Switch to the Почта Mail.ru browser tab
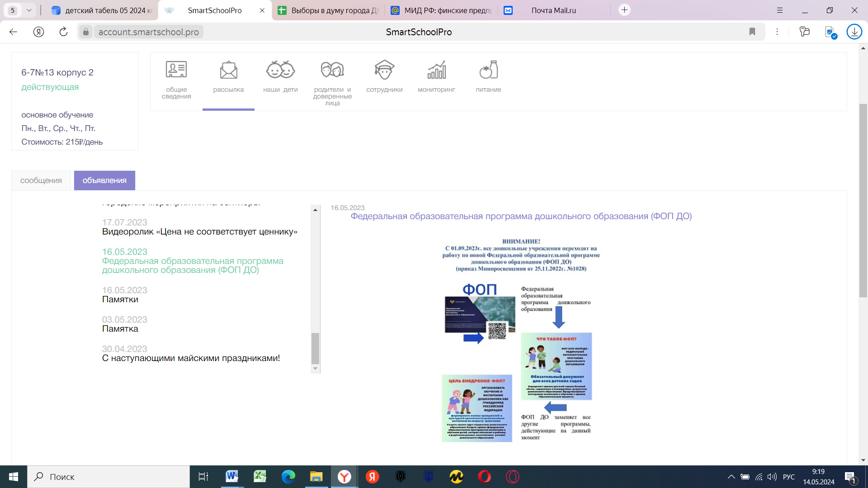The height and width of the screenshot is (488, 868). 553,10
